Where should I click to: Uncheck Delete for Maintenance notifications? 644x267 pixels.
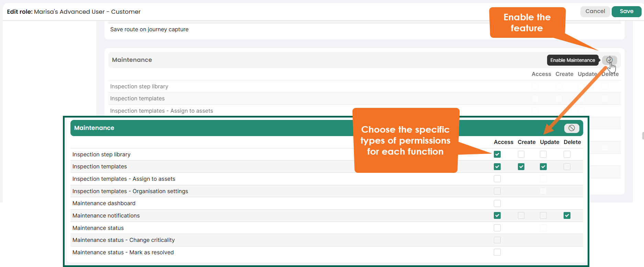pyautogui.click(x=567, y=215)
